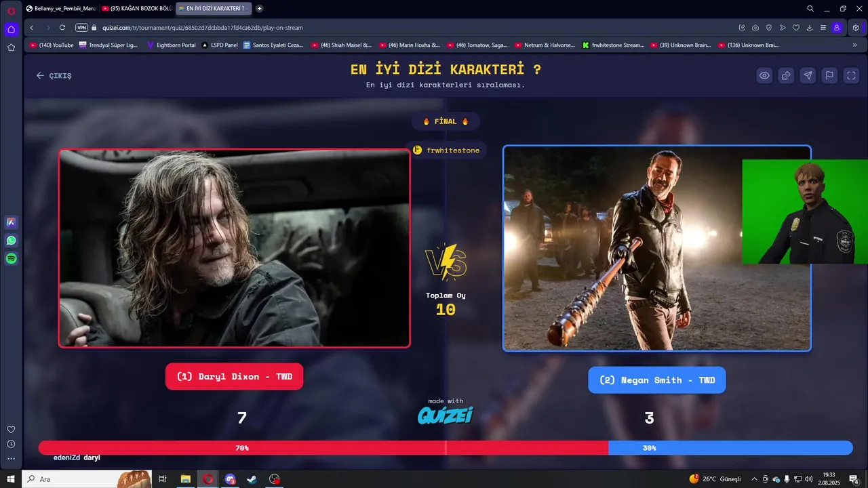Click the Opera menu logo icon
868x488 pixels.
(x=11, y=10)
